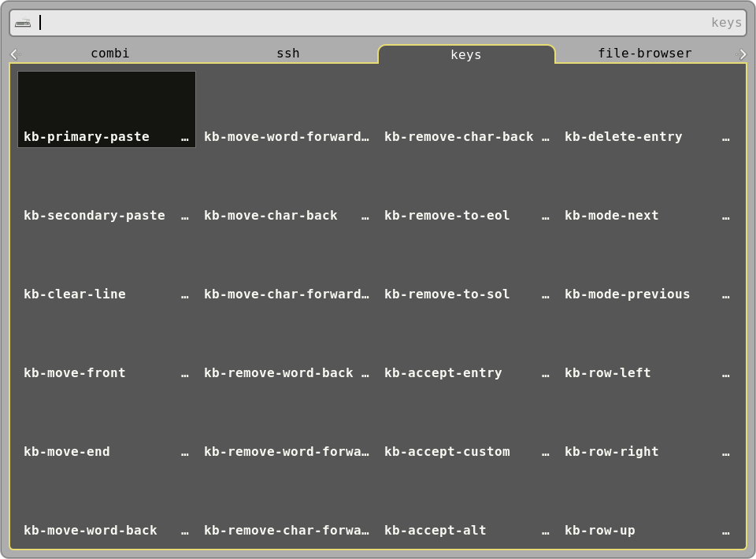Switch to the ssh tab
This screenshot has width=756, height=559.
pos(288,53)
